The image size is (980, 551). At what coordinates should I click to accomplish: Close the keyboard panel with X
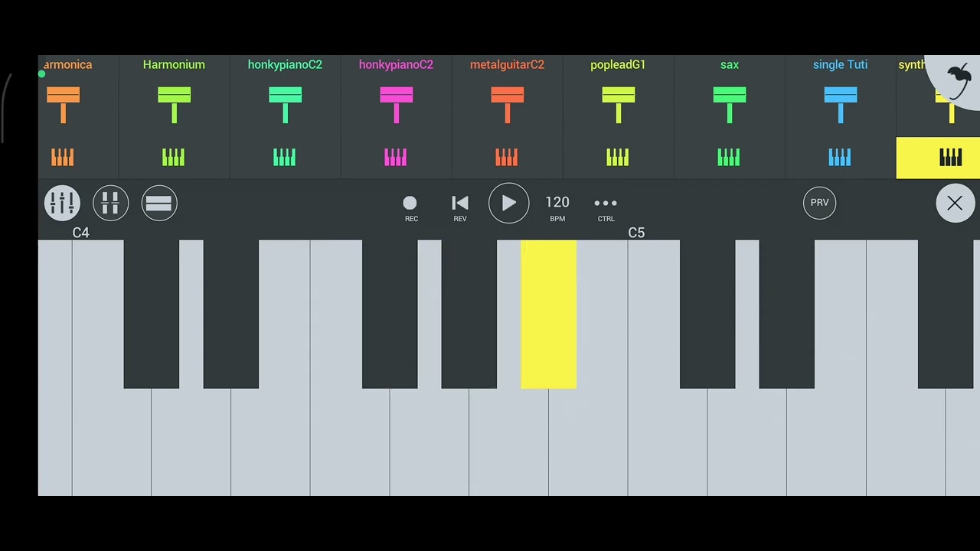pos(955,204)
